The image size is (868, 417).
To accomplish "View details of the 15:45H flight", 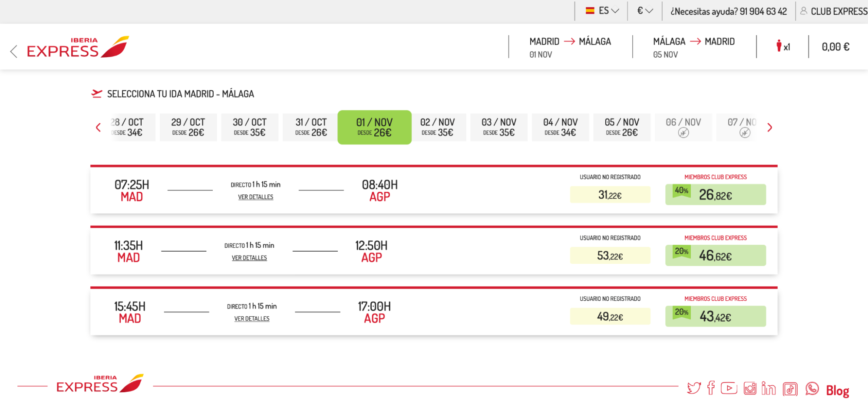I will click(x=252, y=318).
